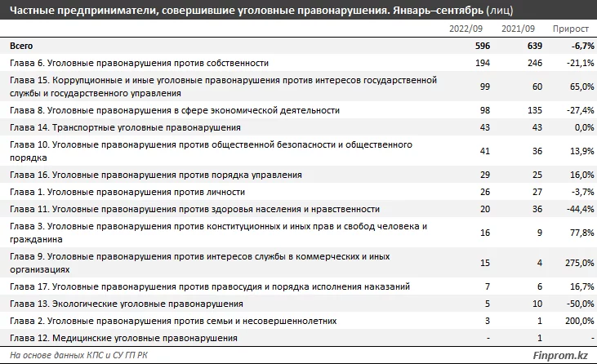This screenshot has width=597, height=364.
Task: Click the value 15 in Глава 9 row
Action: pos(484,263)
